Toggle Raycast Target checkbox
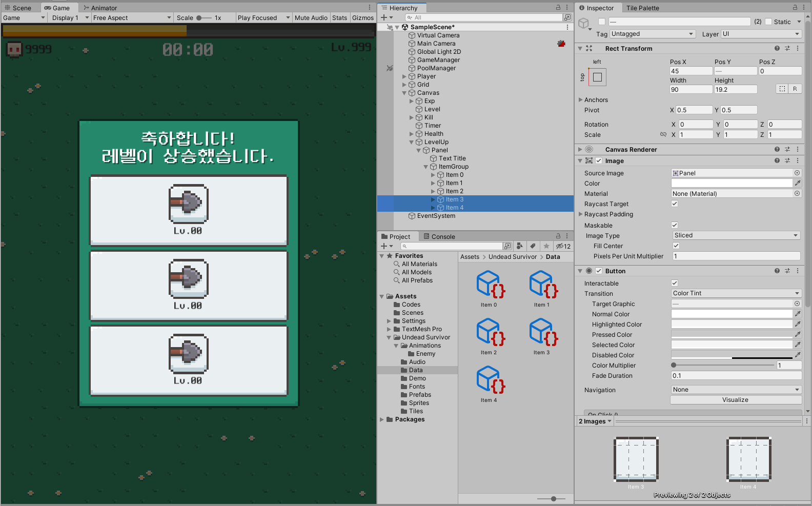Viewport: 812px width, 506px height. click(675, 204)
